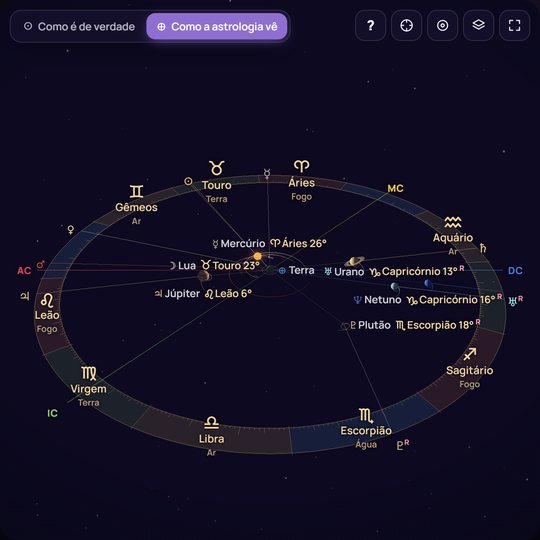Select the AC ascendant marker
The height and width of the screenshot is (540, 540).
24,271
